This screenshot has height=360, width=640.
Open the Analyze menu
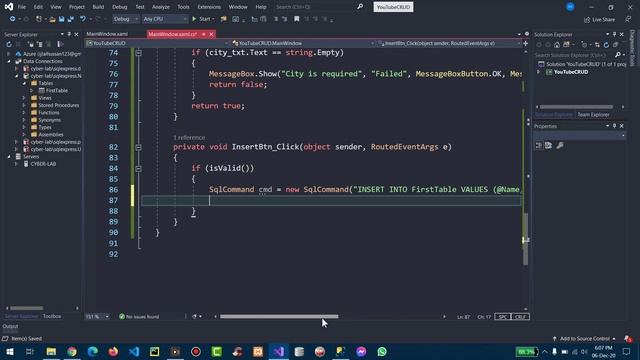[161, 7]
